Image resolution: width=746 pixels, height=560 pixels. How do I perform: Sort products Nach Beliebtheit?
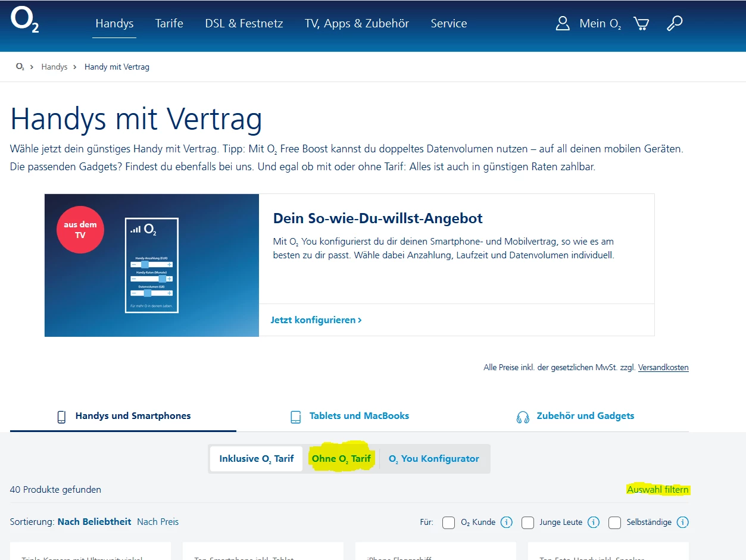pos(94,522)
